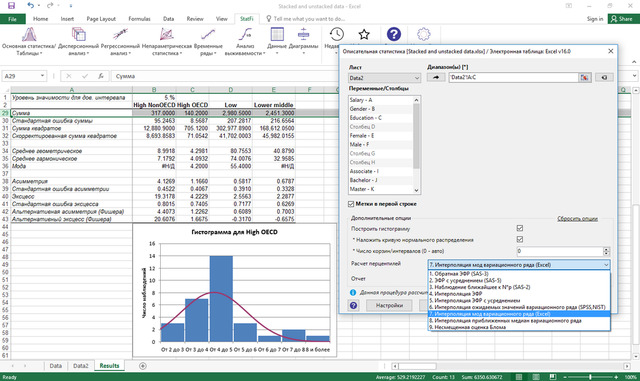
Task: Click the star favorites icon in ribbon
Action: click(364, 34)
